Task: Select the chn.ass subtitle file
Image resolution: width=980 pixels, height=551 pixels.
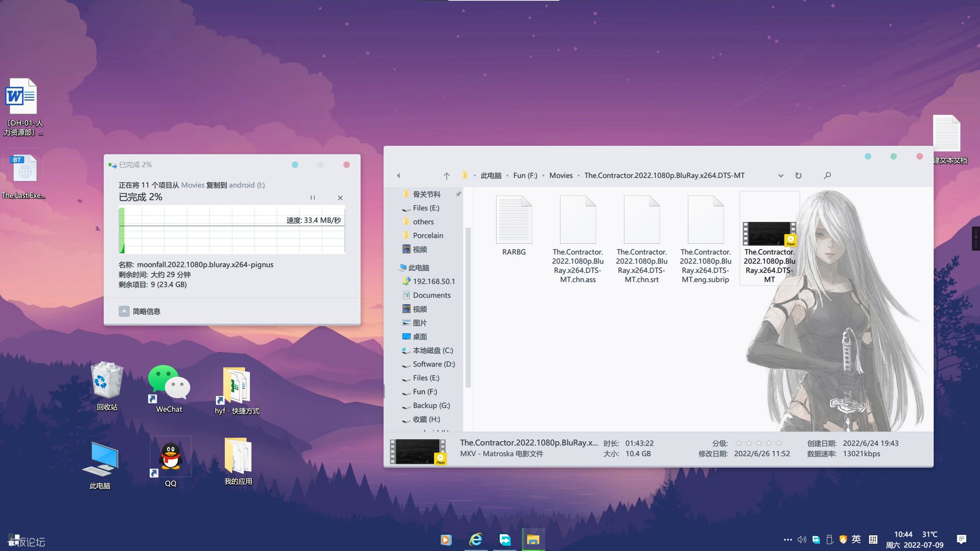Action: click(x=578, y=239)
